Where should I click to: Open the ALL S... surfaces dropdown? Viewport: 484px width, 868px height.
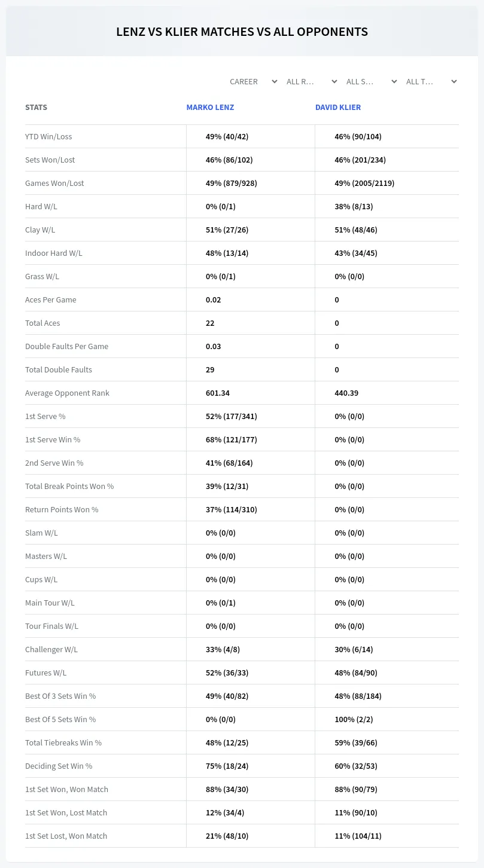pyautogui.click(x=372, y=81)
